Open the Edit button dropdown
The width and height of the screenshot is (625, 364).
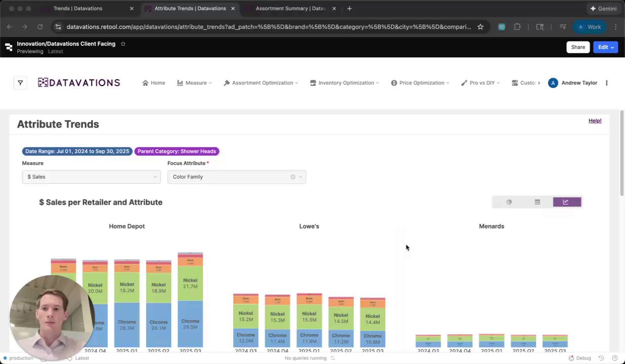point(606,47)
